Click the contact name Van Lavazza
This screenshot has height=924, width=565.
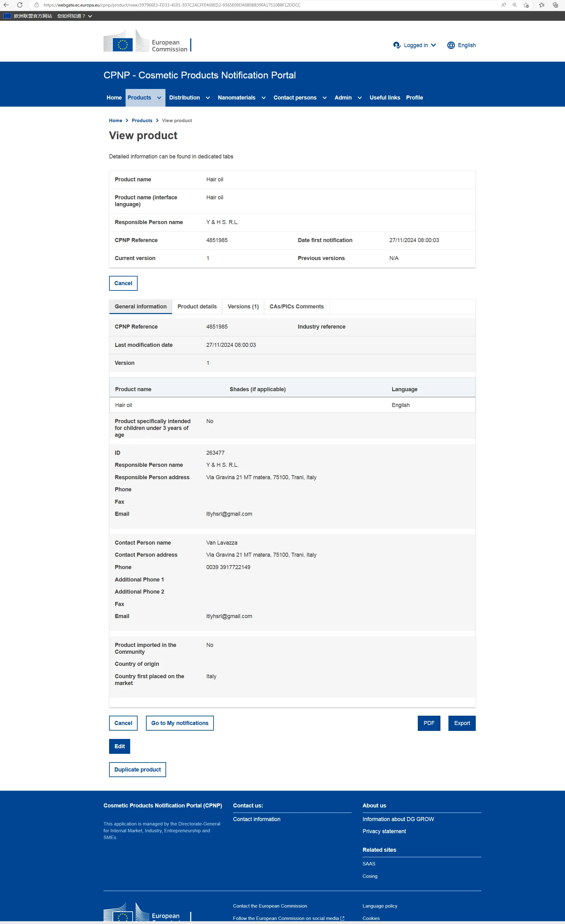[x=222, y=543]
